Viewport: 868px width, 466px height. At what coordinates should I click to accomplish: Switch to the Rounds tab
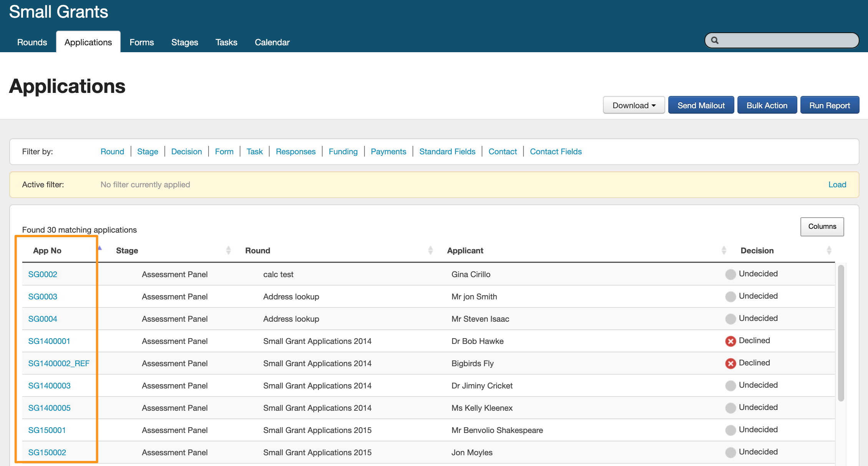pos(32,42)
